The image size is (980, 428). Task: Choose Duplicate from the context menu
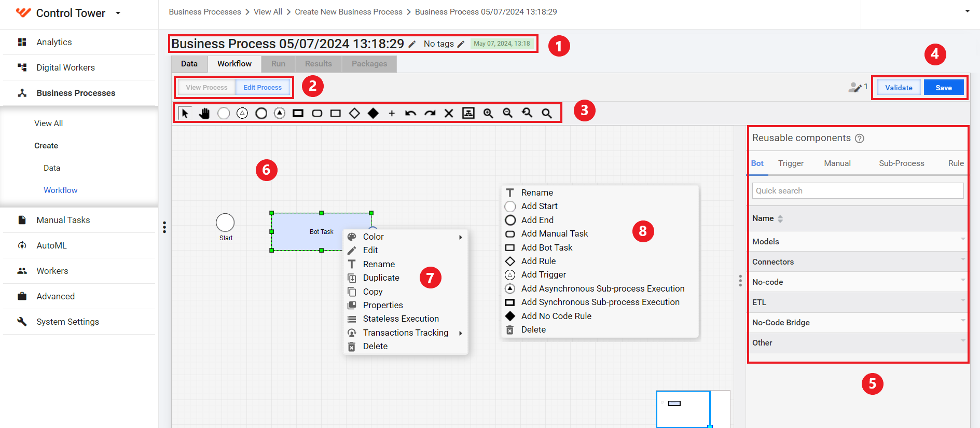[x=406, y=278]
